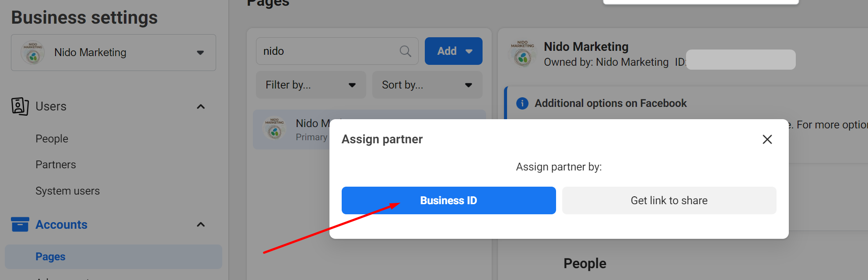Screen dimensions: 868x280
Task: Click the Nido Marketing page title
Action: point(586,47)
